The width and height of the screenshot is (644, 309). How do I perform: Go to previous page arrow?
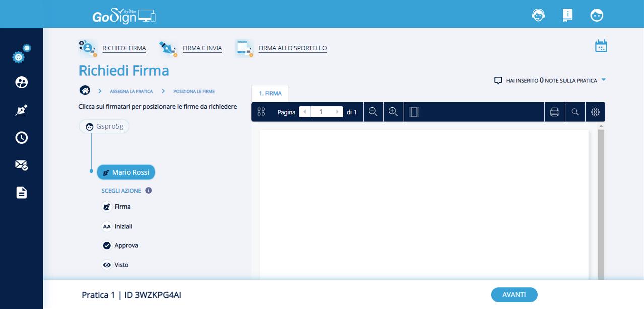pyautogui.click(x=305, y=112)
